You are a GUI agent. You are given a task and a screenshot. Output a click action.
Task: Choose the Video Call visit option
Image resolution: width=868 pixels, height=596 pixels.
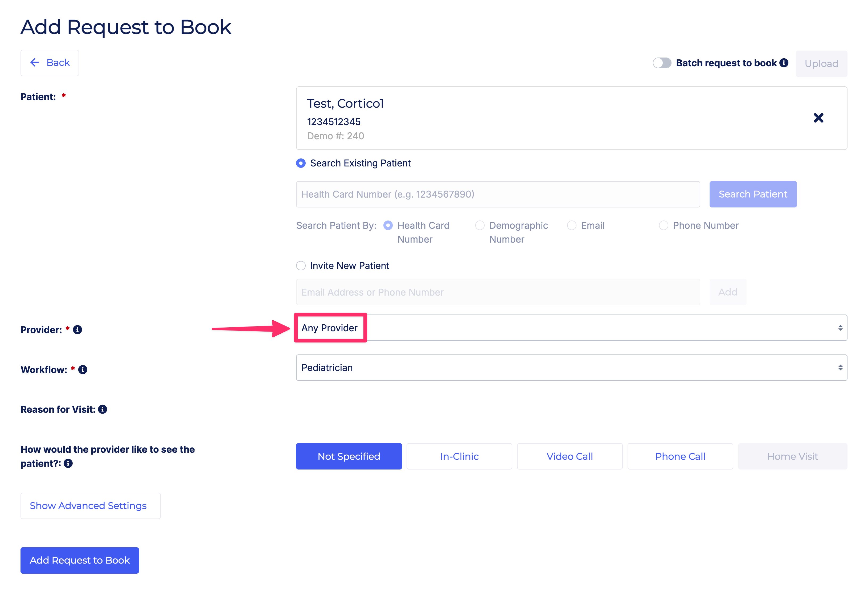point(570,456)
